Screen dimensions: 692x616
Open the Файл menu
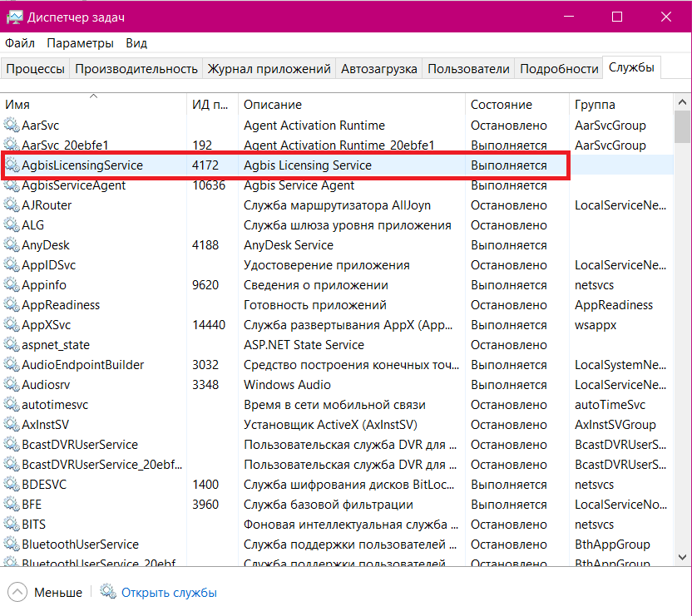(20, 43)
